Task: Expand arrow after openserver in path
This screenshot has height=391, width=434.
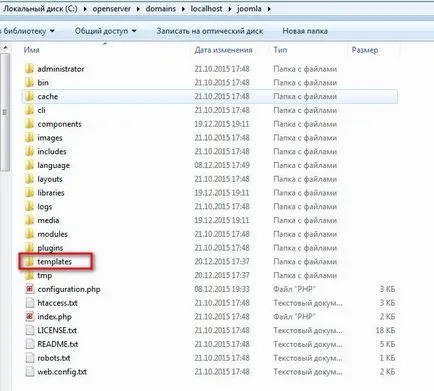Action: pyautogui.click(x=138, y=9)
